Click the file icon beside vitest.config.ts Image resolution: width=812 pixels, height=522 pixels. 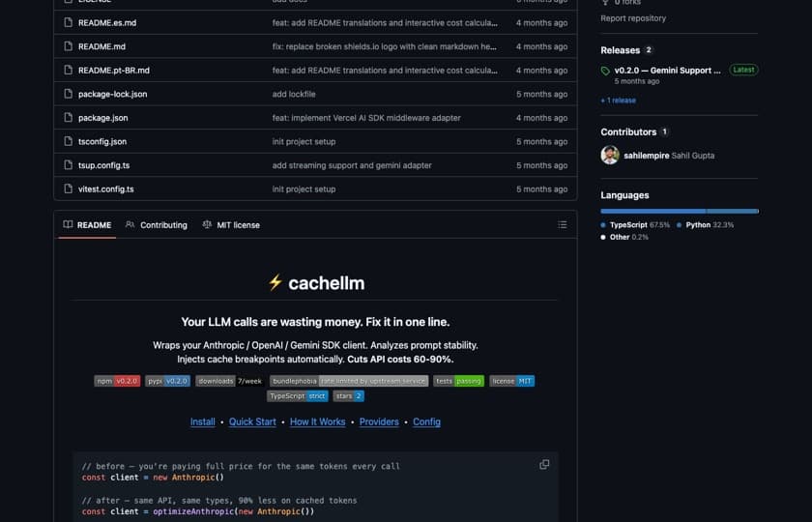tap(68, 189)
